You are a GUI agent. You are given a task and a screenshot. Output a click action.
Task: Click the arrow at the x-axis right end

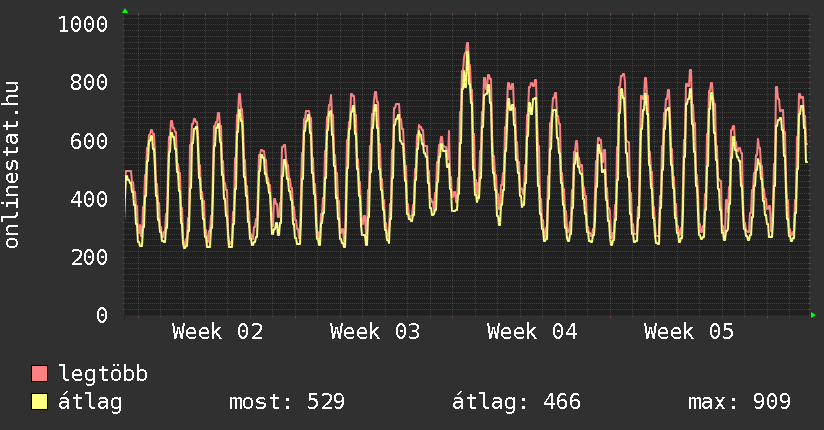coord(814,315)
